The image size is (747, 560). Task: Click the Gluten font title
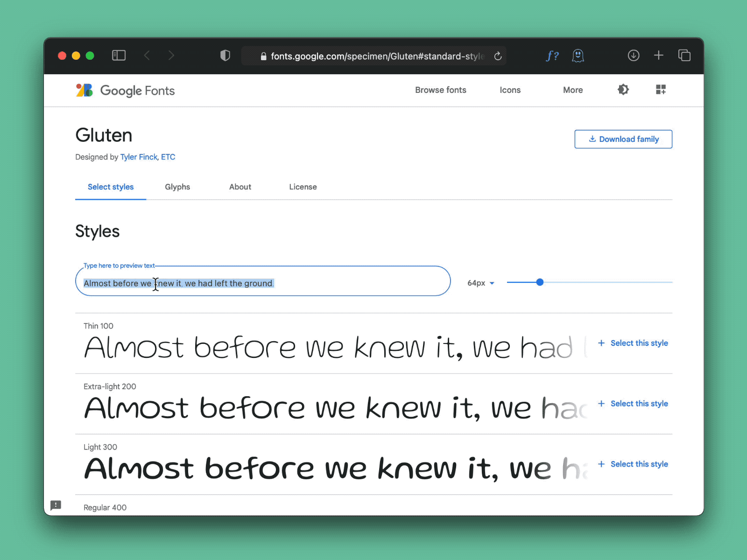pyautogui.click(x=104, y=135)
